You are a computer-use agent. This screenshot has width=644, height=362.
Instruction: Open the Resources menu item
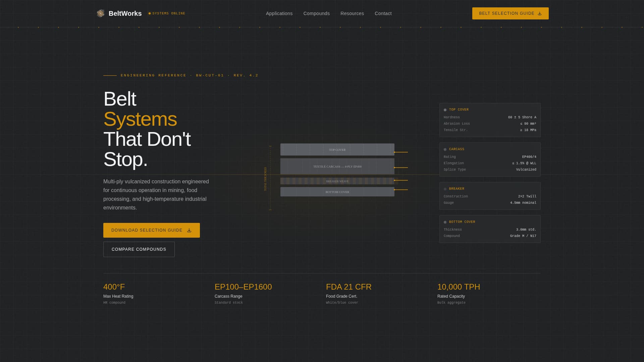[352, 13]
